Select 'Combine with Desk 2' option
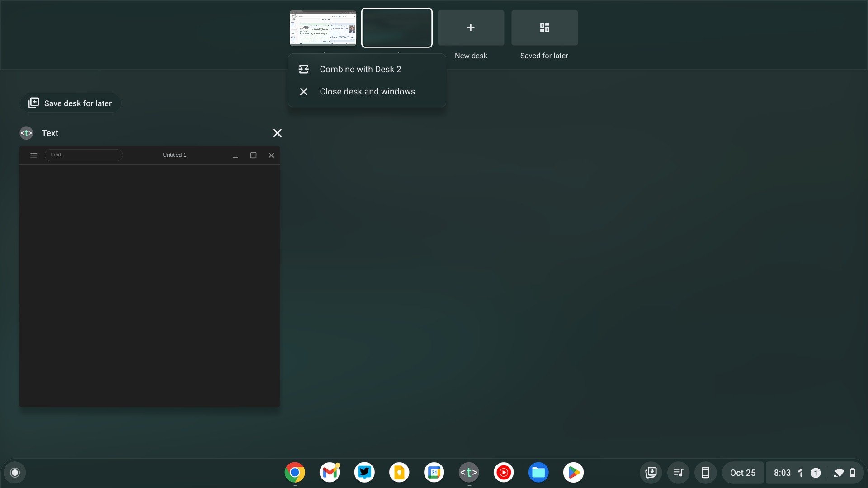Viewport: 868px width, 488px height. 360,69
